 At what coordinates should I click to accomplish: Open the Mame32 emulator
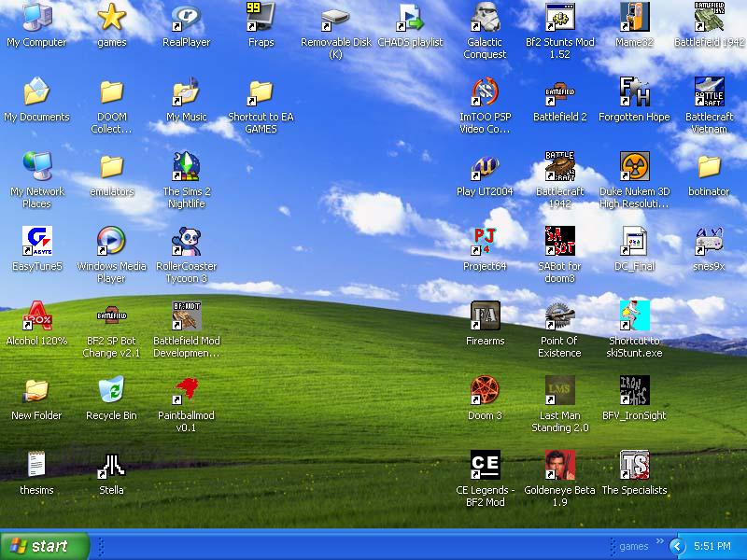click(634, 19)
